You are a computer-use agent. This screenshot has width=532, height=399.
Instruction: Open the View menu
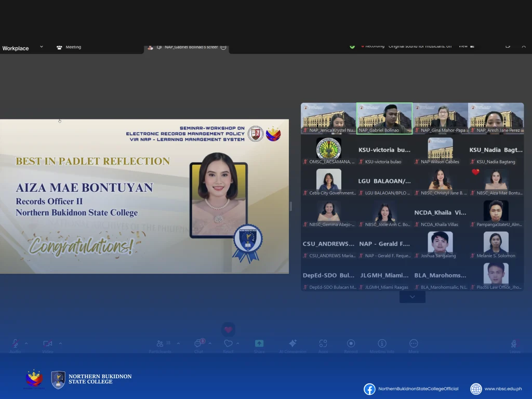tap(465, 46)
